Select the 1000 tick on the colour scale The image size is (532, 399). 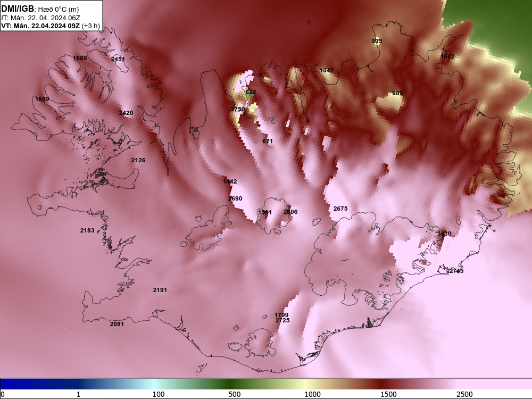(312, 394)
